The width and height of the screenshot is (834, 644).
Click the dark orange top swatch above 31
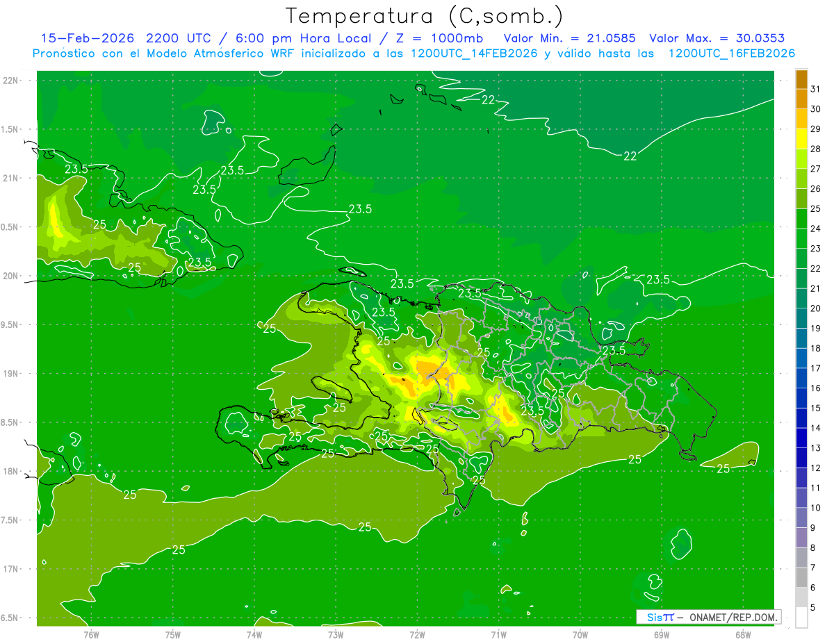coord(801,79)
